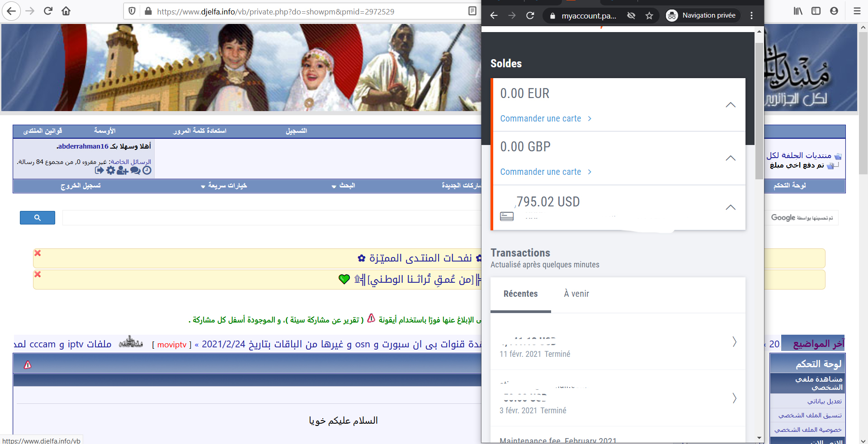Close the second yellow notice banner
The width and height of the screenshot is (868, 444).
coord(38,274)
